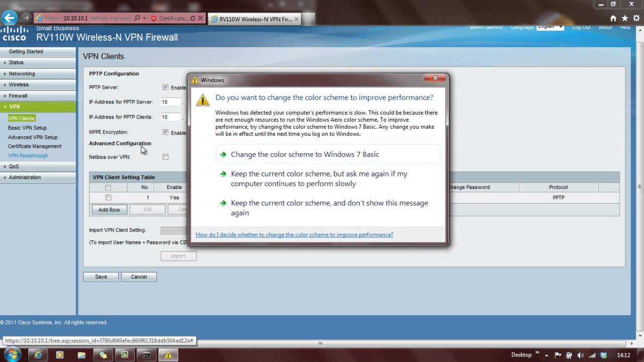This screenshot has height=362, width=644.
Task: Switch to RV110W Wireless-N VPN tab
Action: tap(254, 19)
